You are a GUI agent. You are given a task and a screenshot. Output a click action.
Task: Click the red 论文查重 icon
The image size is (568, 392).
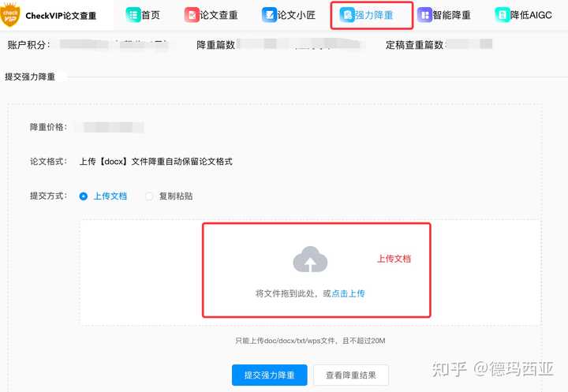(192, 15)
